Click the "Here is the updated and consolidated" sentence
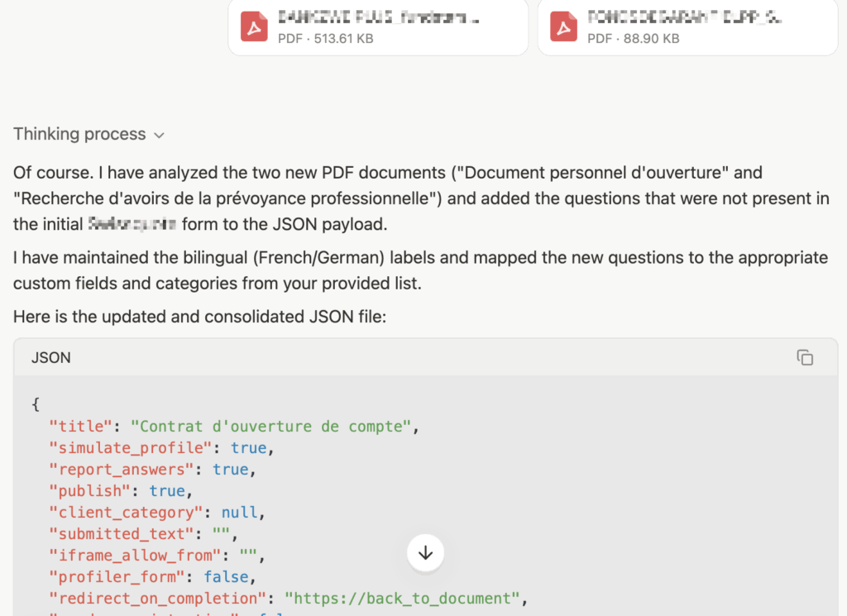This screenshot has height=616, width=847. 199,317
